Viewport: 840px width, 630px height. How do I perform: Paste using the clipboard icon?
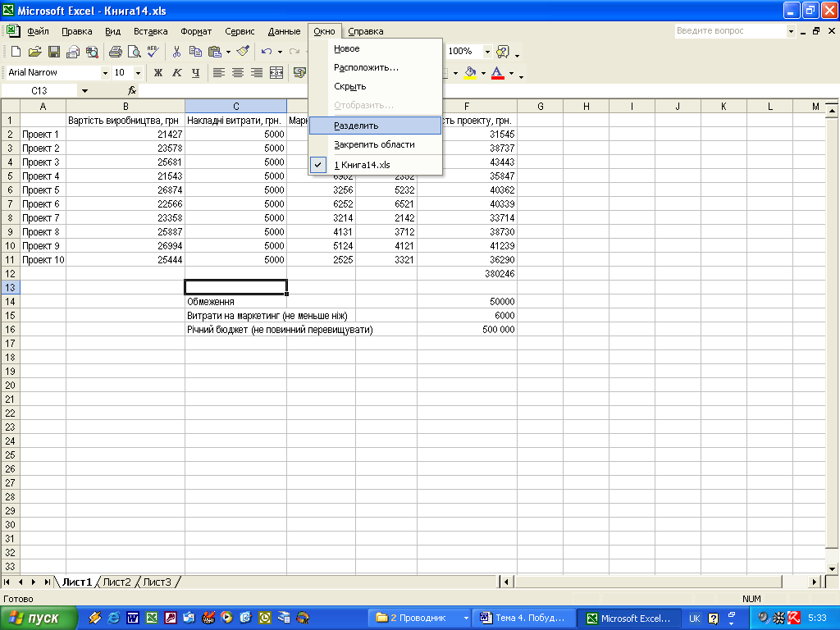[x=215, y=52]
